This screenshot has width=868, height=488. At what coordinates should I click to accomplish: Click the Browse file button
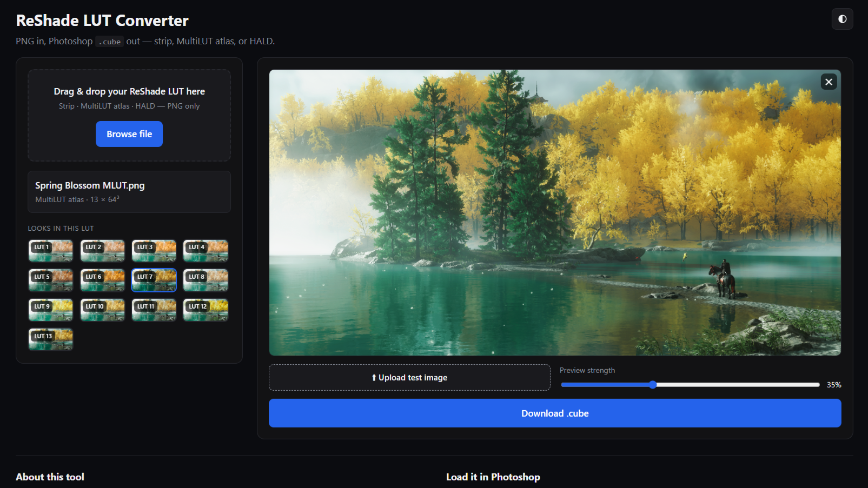coord(129,134)
